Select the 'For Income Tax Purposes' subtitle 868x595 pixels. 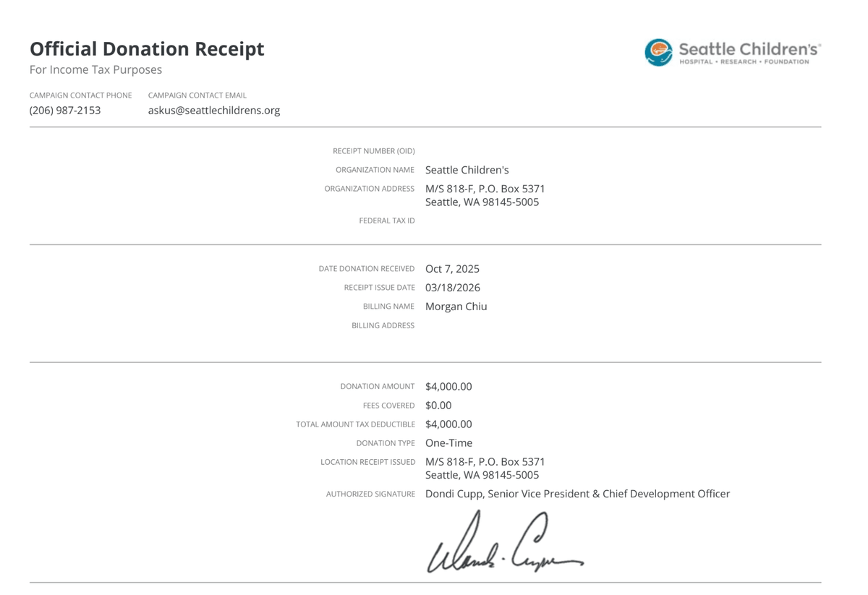[95, 69]
